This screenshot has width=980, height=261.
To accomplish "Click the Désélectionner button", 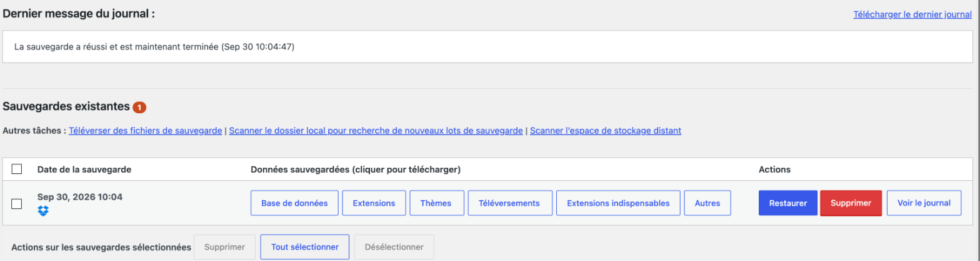I will pos(394,247).
